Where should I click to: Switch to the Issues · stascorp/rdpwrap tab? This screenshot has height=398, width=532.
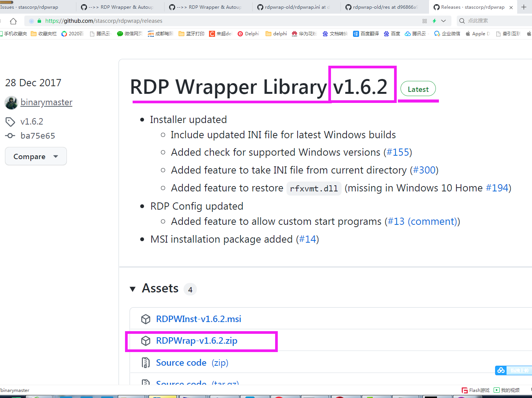point(32,7)
